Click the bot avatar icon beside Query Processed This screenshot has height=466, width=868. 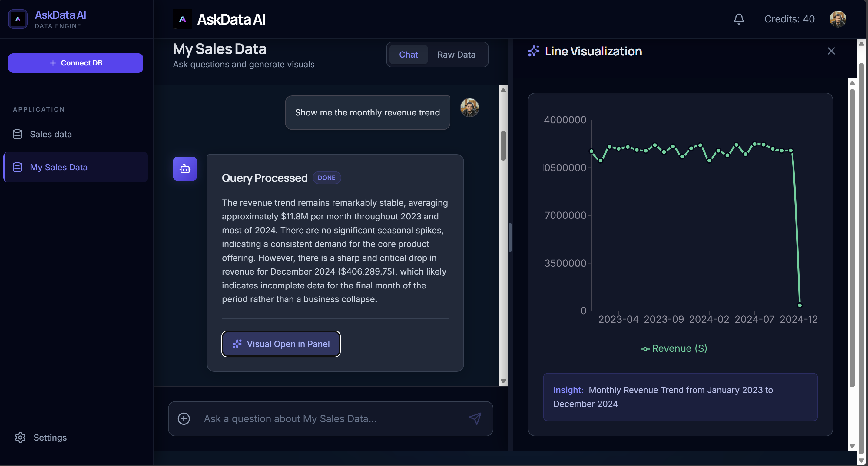pos(185,168)
